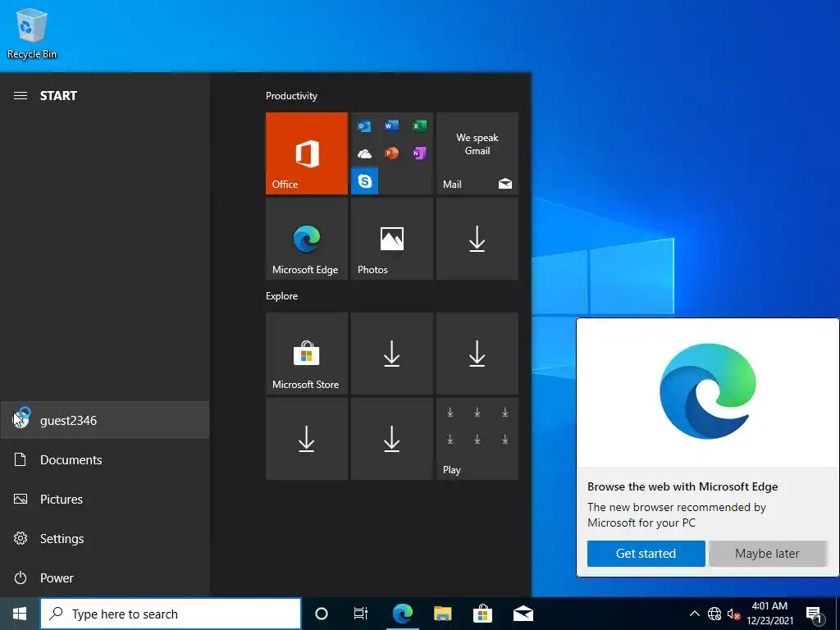Open the Mail tile
The image size is (840, 630).
477,153
